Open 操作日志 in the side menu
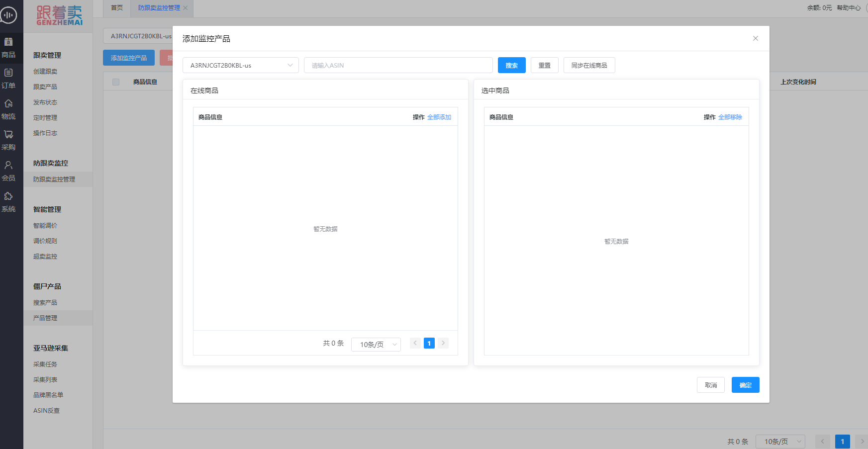Screen dimensions: 868x449 (x=45, y=133)
